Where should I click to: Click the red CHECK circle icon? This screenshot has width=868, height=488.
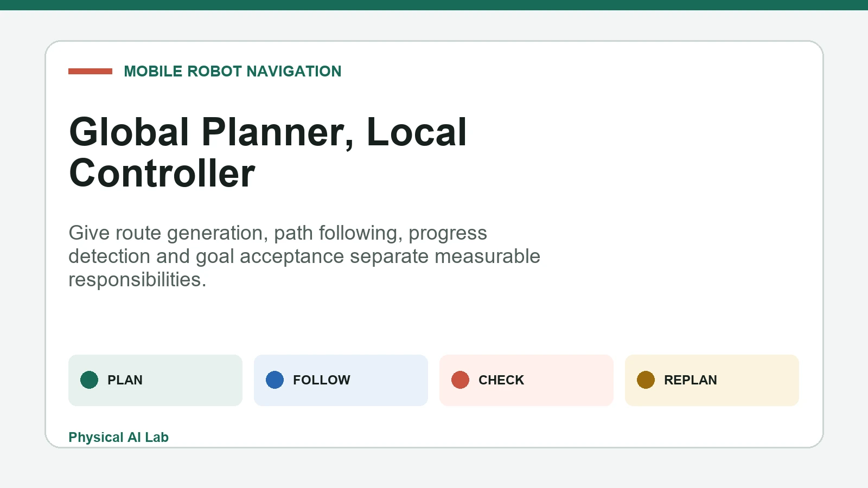pos(460,380)
